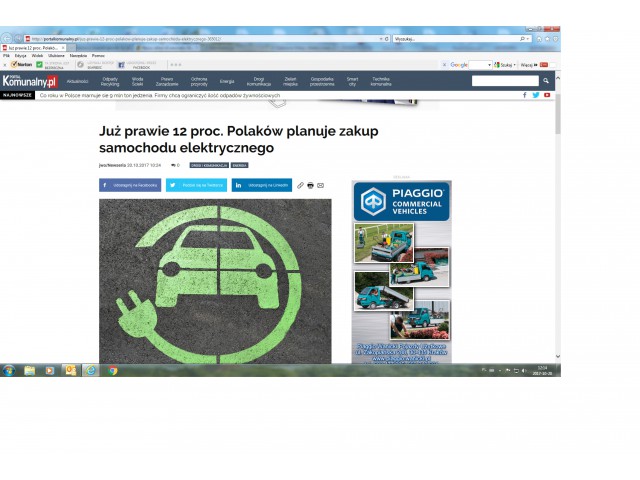This screenshot has width=640, height=480.
Task: Click the portal search input field
Action: pyautogui.click(x=504, y=80)
